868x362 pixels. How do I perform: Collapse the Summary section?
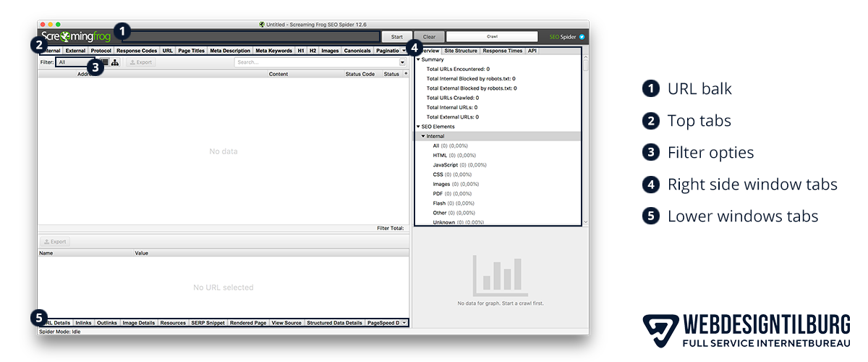click(x=418, y=60)
